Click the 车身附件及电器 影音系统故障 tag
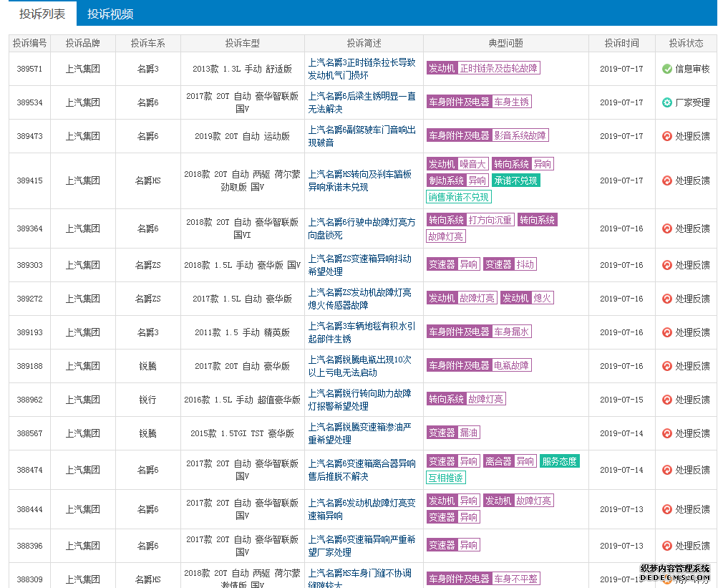The width and height of the screenshot is (718, 588). point(487,135)
